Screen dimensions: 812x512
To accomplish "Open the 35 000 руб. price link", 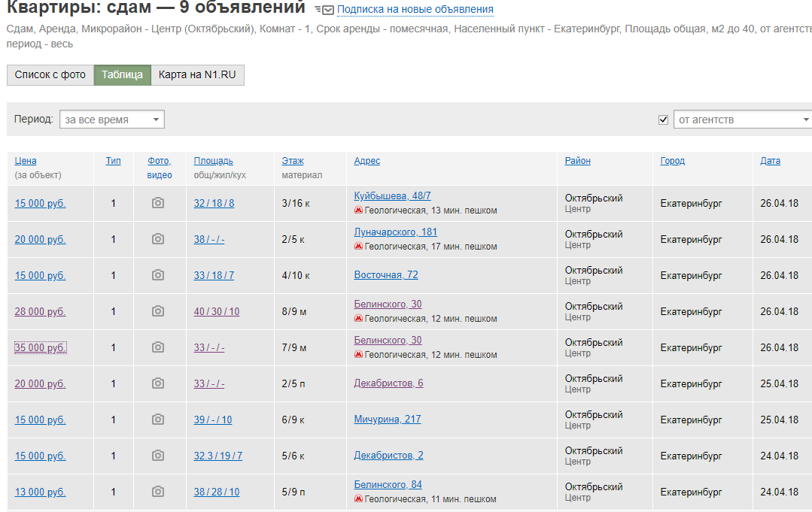I will (40, 347).
